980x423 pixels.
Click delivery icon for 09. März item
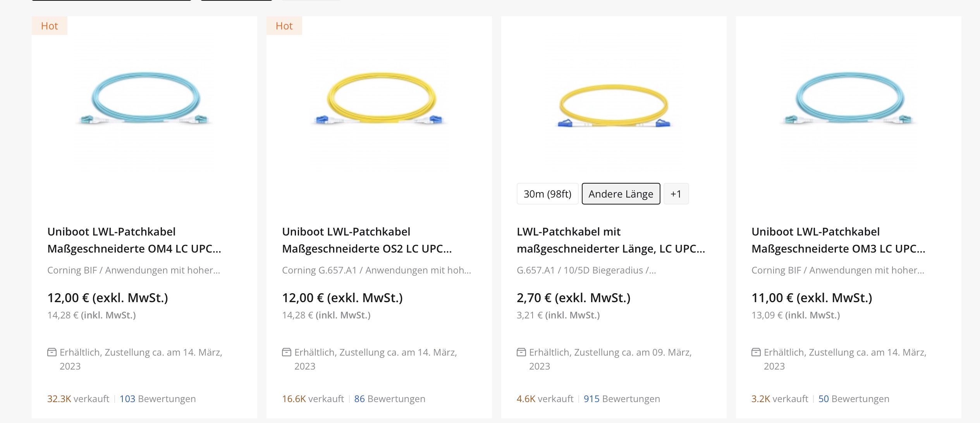[x=521, y=352]
